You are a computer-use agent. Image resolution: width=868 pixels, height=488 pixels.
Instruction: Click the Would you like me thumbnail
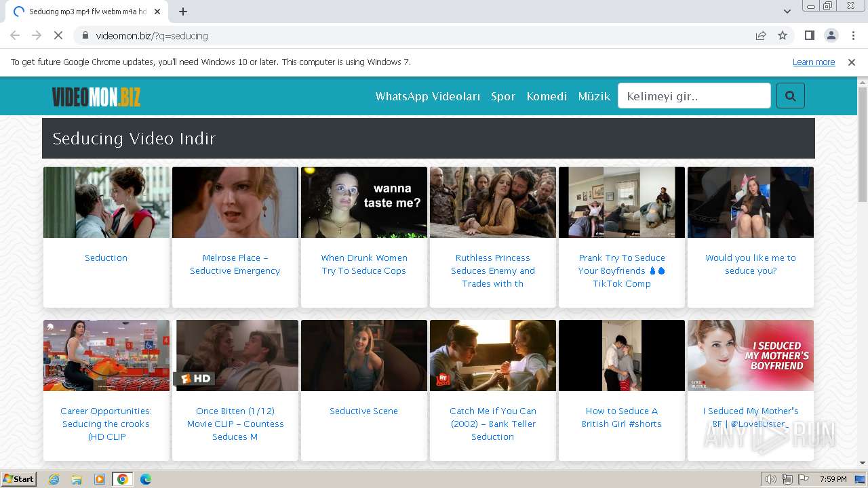tap(751, 202)
